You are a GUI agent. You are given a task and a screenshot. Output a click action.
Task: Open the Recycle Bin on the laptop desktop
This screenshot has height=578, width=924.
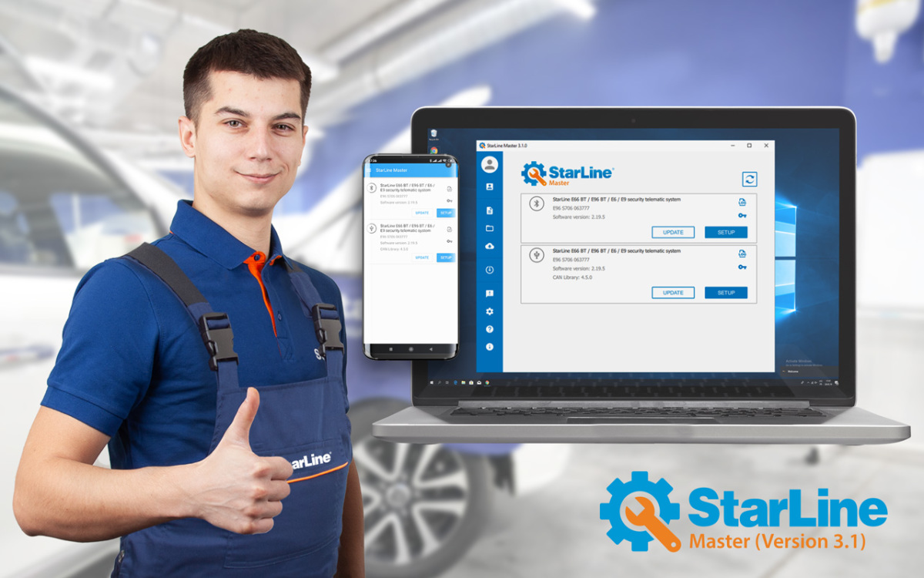pos(434,134)
